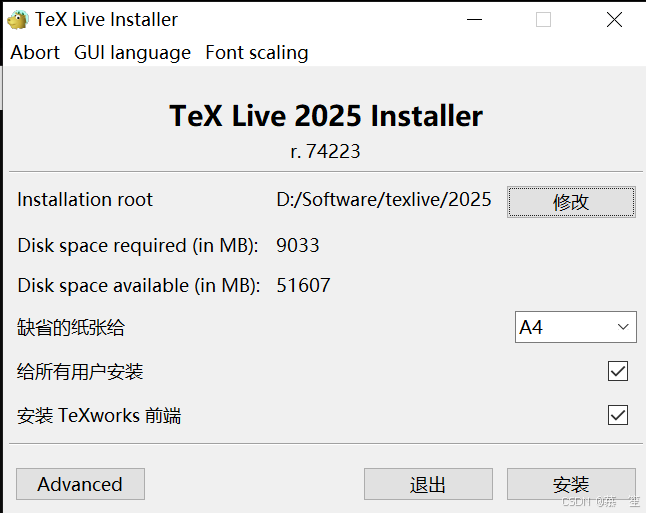Minimize the TeX Live Installer window

click(x=474, y=19)
